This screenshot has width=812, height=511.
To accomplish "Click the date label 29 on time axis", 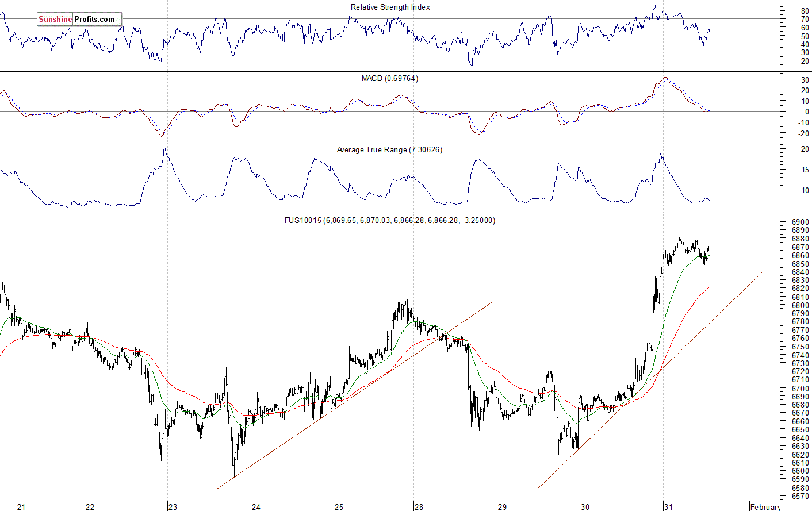I will coord(502,506).
